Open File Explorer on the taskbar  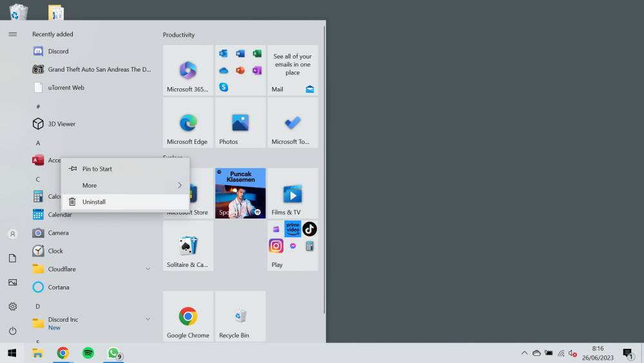pyautogui.click(x=38, y=353)
